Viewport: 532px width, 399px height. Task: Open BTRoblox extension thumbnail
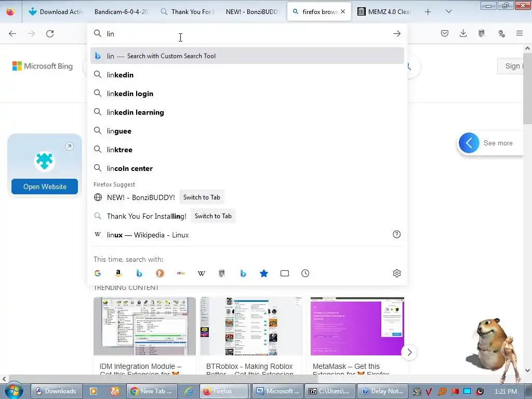tap(251, 326)
